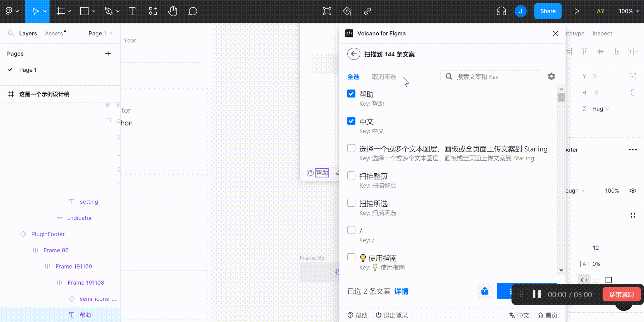Select the Comment tool
This screenshot has width=644, height=322.
(193, 11)
